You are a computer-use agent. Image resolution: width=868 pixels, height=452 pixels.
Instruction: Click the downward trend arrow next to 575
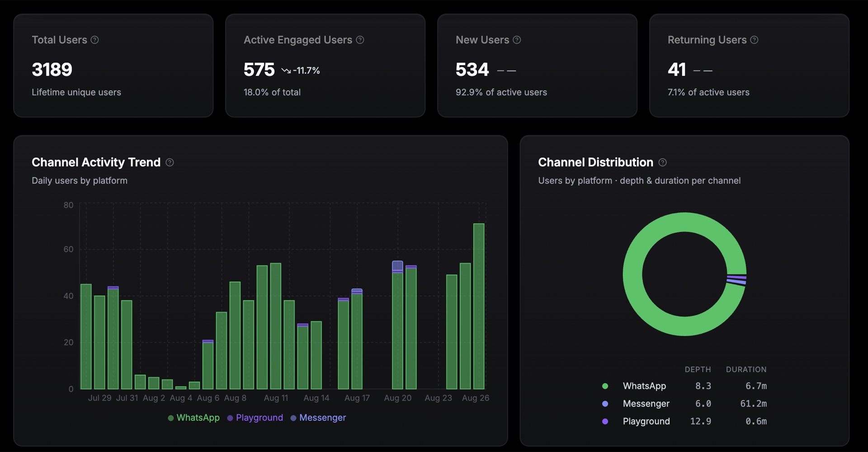[286, 71]
